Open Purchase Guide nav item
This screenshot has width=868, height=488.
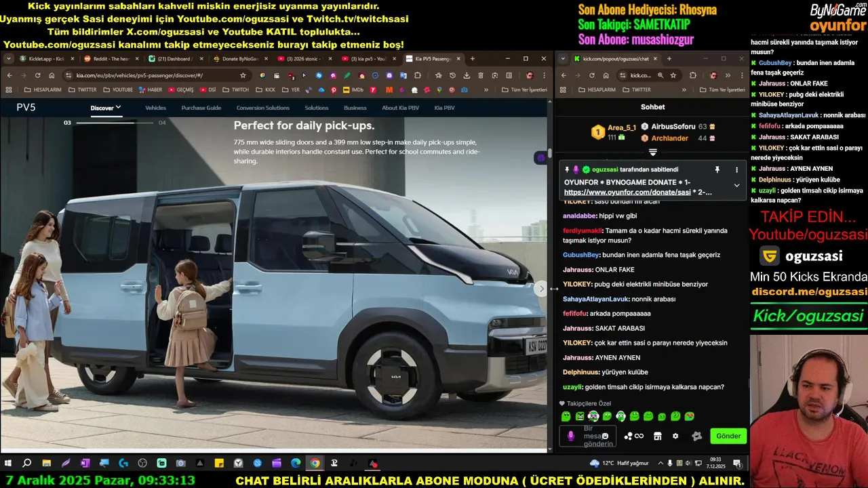click(x=201, y=108)
